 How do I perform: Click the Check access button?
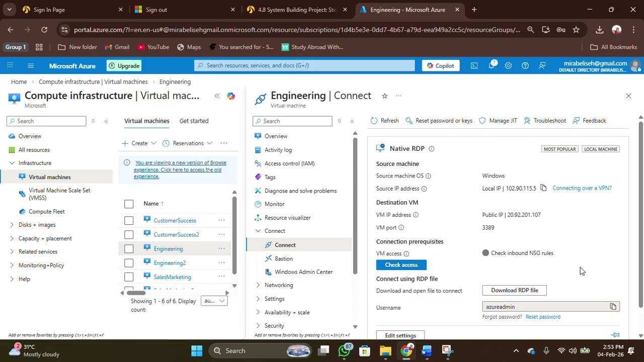[x=401, y=265]
